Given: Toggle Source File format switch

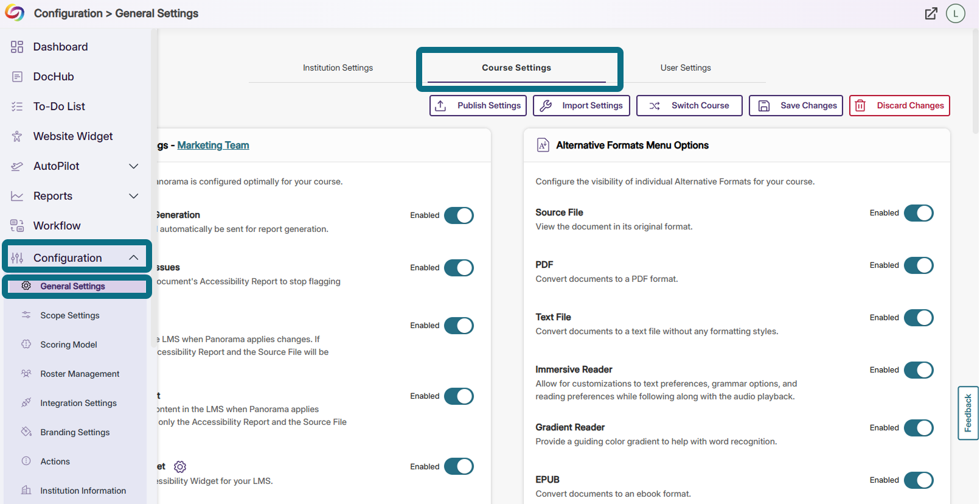Looking at the screenshot, I should pos(919,213).
